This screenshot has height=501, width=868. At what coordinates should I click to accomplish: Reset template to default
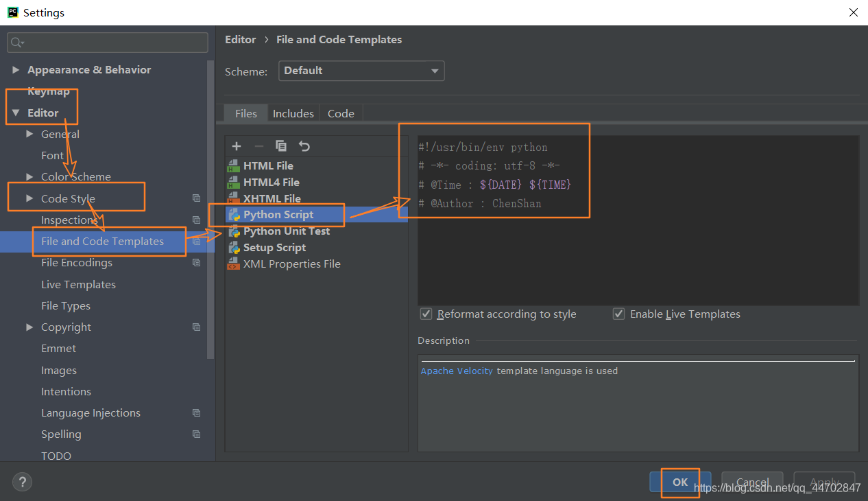(x=304, y=146)
